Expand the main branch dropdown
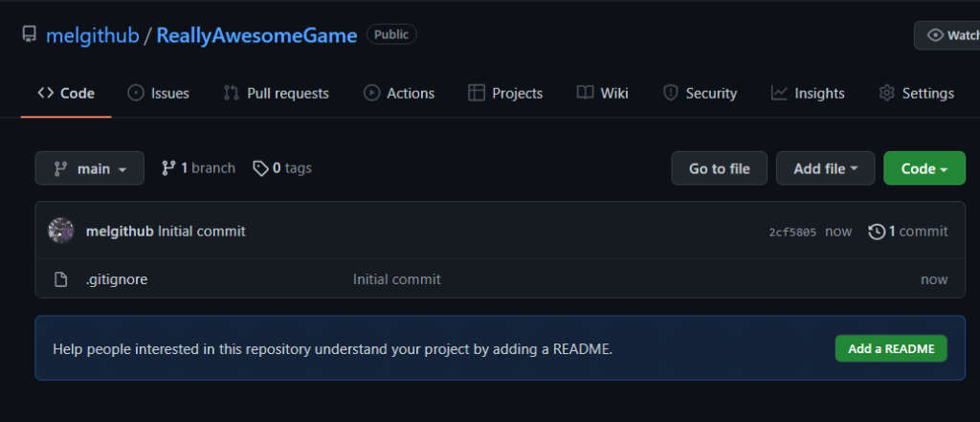980x422 pixels. pyautogui.click(x=89, y=168)
